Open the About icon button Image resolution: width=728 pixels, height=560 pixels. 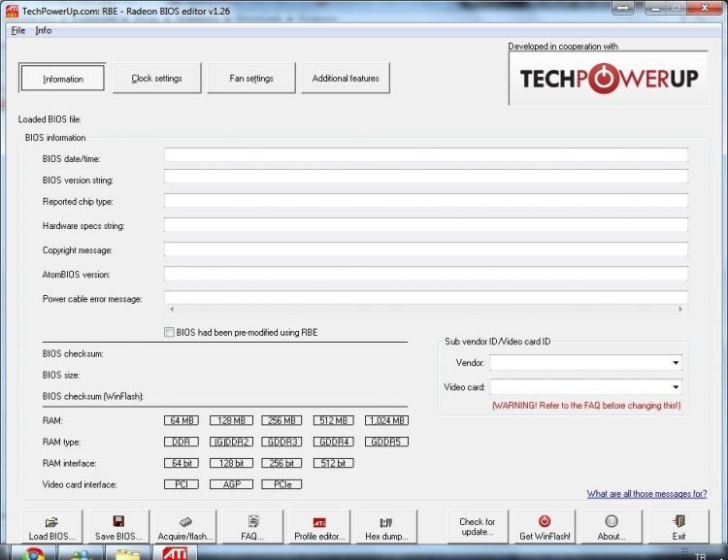(612, 527)
